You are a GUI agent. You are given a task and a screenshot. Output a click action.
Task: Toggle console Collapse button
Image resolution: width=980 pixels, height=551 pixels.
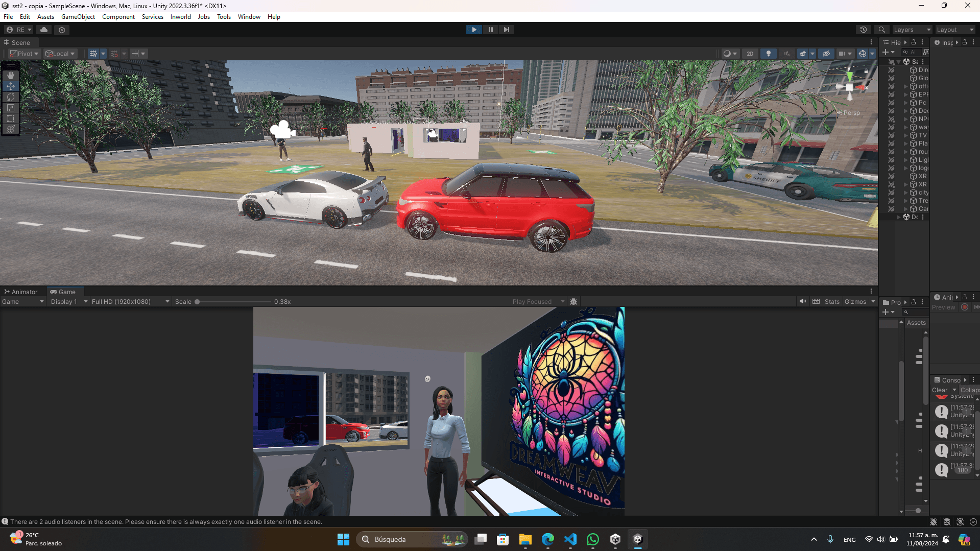point(970,390)
